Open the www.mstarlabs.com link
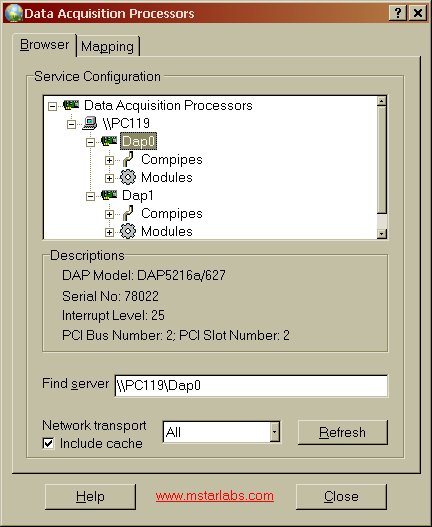Viewport: 432px width, 527px height. click(214, 496)
